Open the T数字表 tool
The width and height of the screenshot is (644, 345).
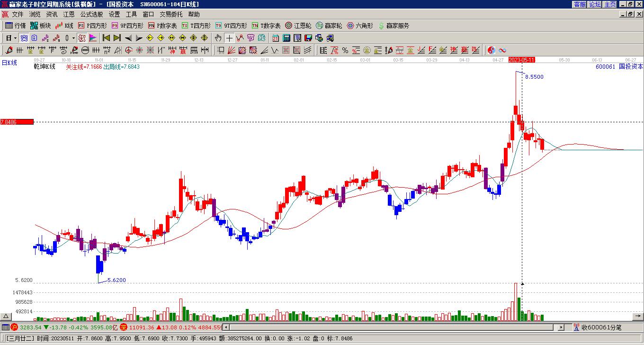pyautogui.click(x=266, y=26)
